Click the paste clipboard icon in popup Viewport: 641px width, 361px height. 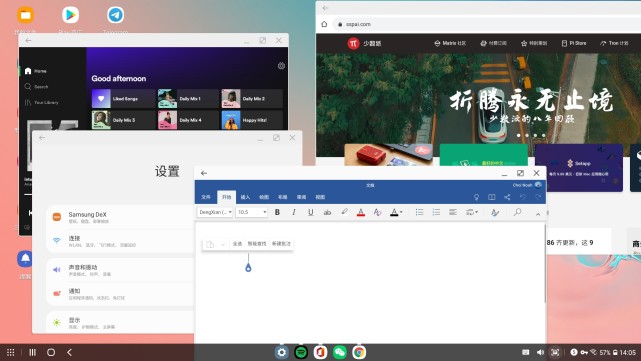pos(210,244)
